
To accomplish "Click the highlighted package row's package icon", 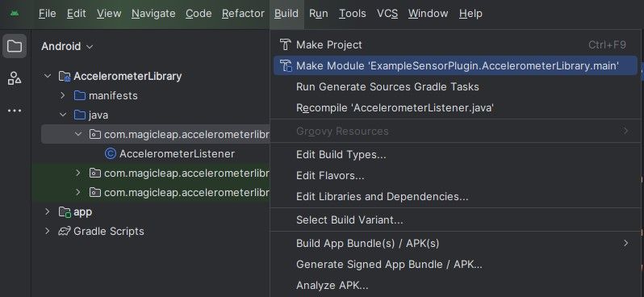I will pyautogui.click(x=95, y=134).
